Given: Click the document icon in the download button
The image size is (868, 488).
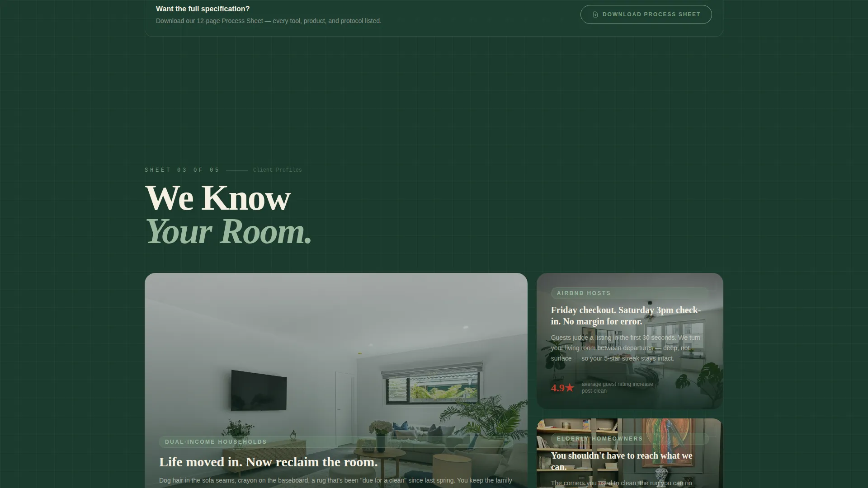Looking at the screenshot, I should 595,14.
